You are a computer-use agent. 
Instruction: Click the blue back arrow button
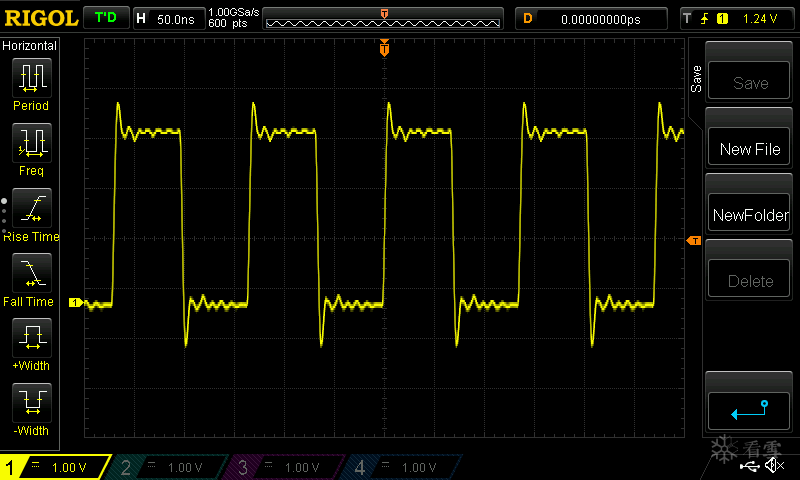(749, 411)
